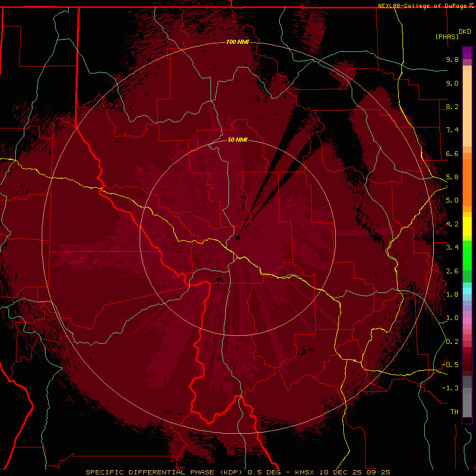Click the TH threshold label

454,412
